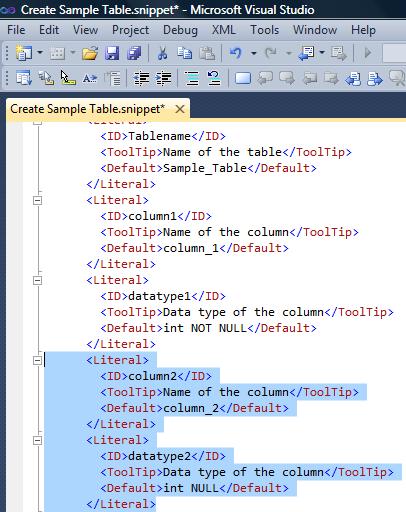This screenshot has height=512, width=406.
Task: Comment out the selected lines icon
Action: pyautogui.click(x=192, y=79)
